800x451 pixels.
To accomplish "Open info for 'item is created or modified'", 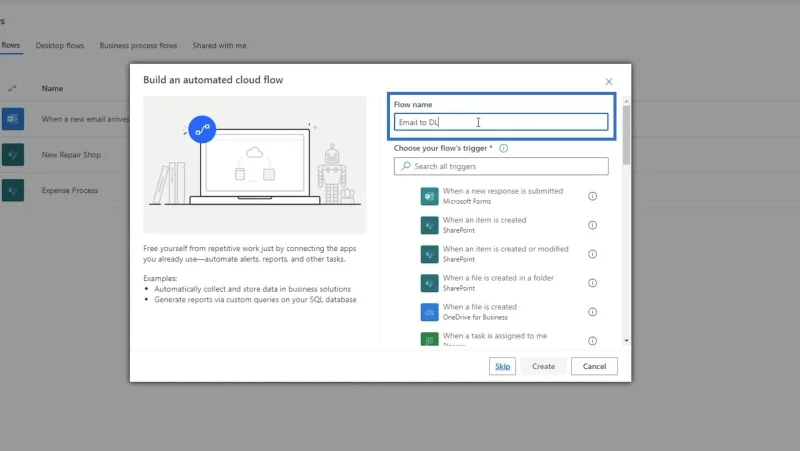I will [x=592, y=254].
